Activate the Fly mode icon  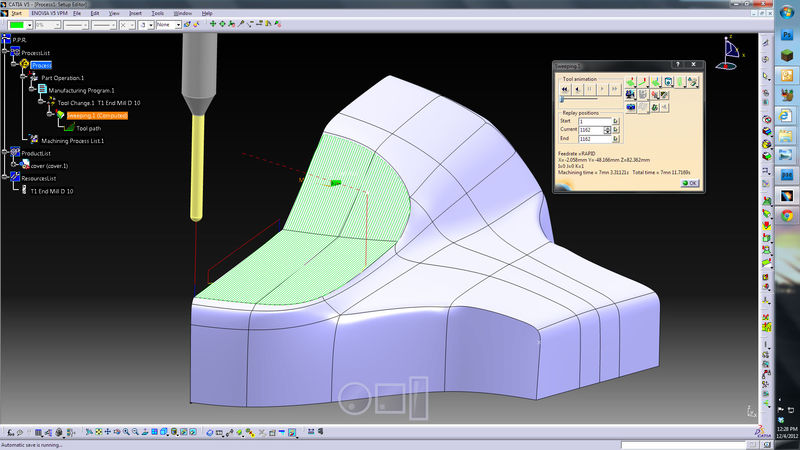pos(89,432)
